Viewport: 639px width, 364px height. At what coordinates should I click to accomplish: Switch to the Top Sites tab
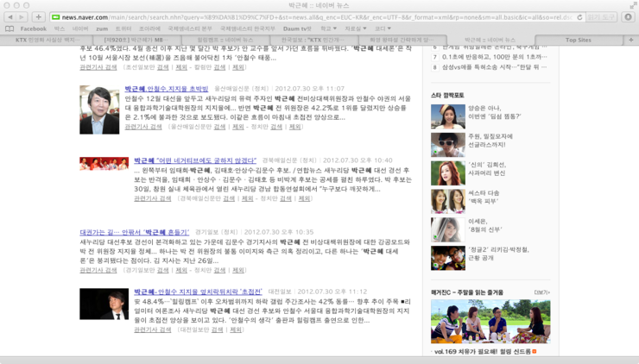(x=578, y=40)
